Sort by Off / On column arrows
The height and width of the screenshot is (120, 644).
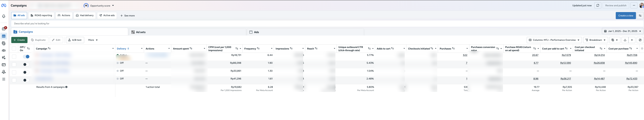(x=28, y=49)
